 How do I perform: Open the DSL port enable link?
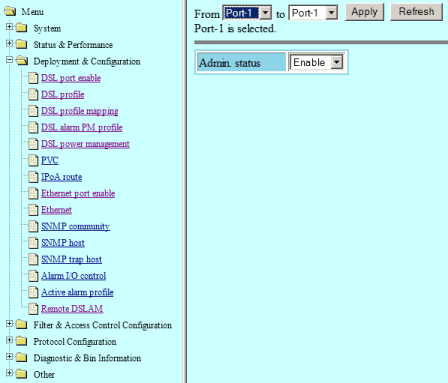[x=71, y=78]
